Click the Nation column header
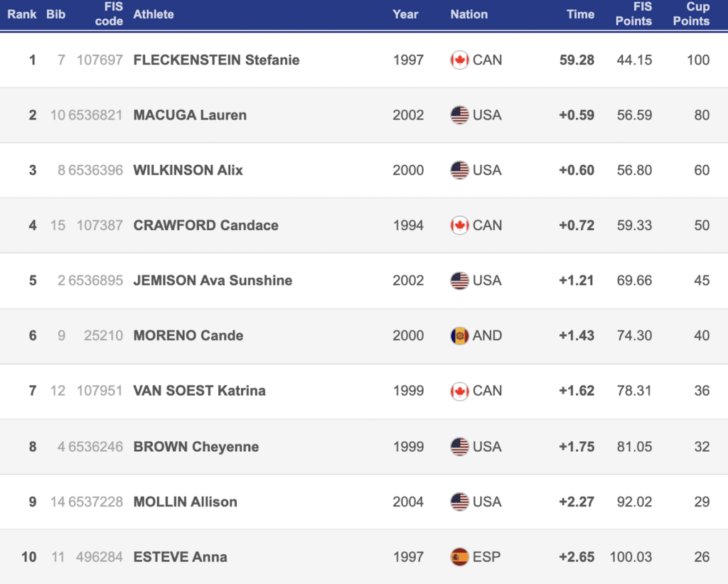Viewport: 728px width, 584px height. 469,14
